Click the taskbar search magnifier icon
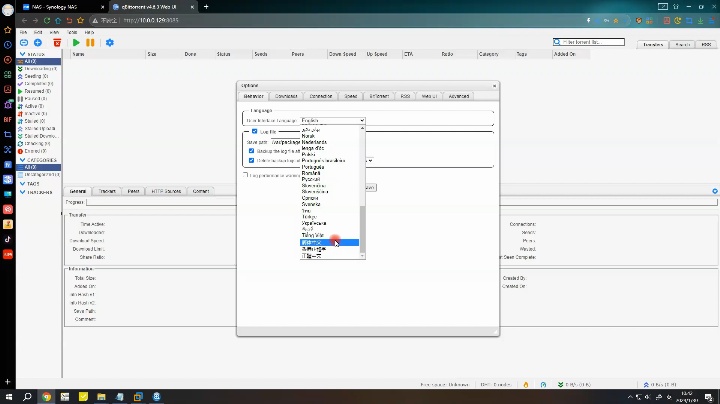Viewport: 720px width, 404px height. click(27, 397)
